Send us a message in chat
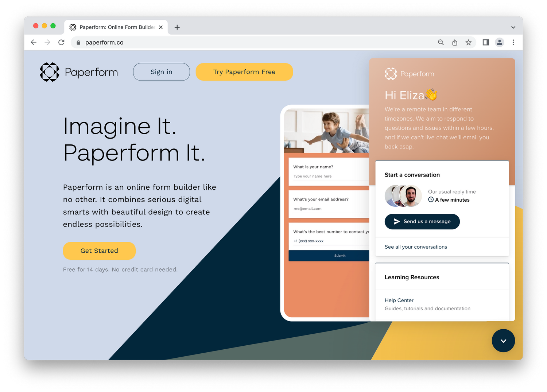The height and width of the screenshot is (392, 547). [x=422, y=222]
